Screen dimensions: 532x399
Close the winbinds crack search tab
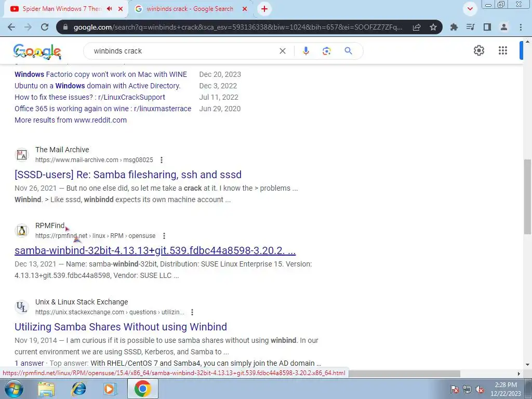[x=245, y=9]
